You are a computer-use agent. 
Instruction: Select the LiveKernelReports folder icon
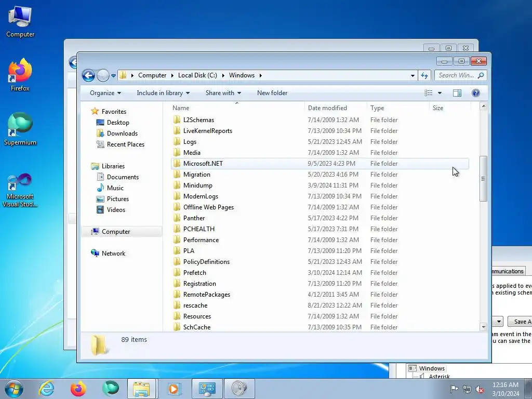(177, 130)
